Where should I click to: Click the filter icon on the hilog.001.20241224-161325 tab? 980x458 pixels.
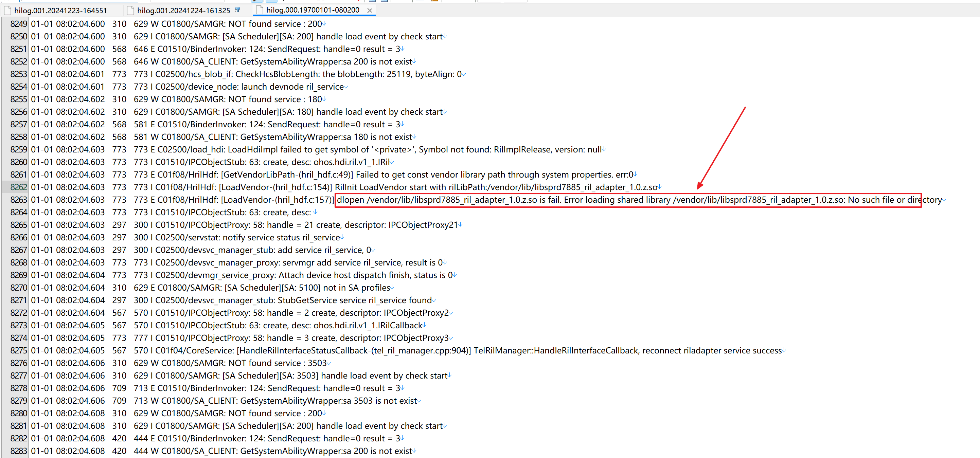(238, 10)
